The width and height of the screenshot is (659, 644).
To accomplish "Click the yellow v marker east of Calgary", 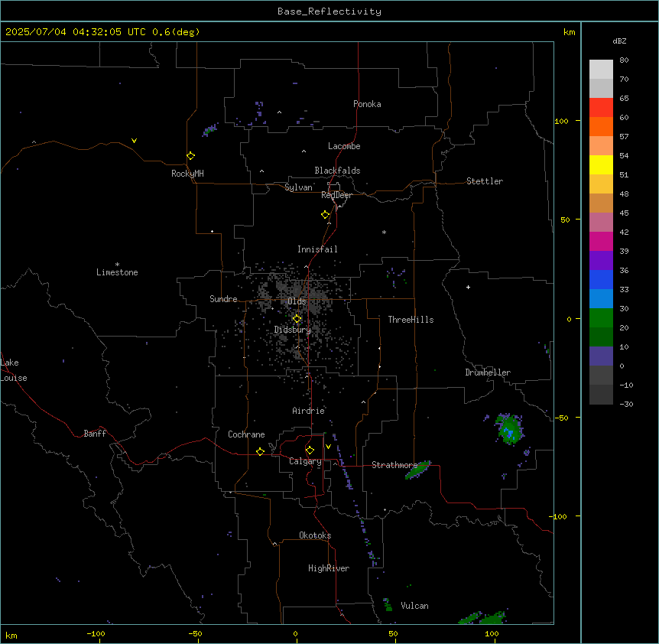I will (x=328, y=447).
